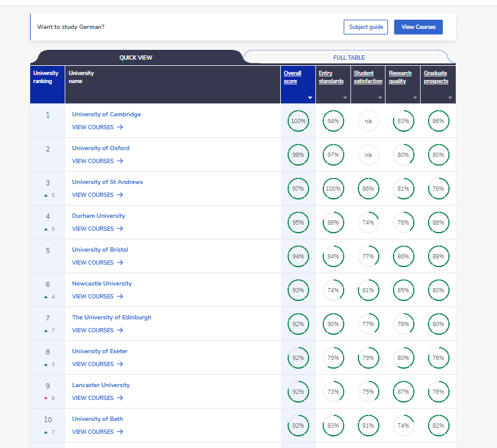
Task: Click the green up arrow on Bath ranking
Action: point(46,432)
